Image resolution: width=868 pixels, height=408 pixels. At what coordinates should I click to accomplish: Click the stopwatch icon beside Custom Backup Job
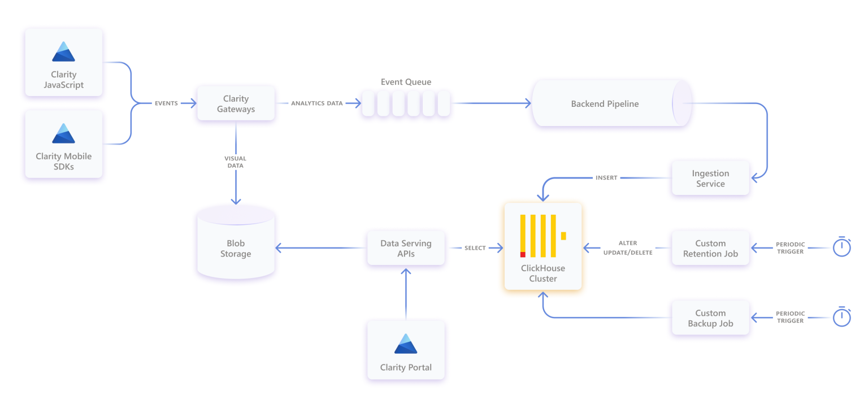click(842, 317)
